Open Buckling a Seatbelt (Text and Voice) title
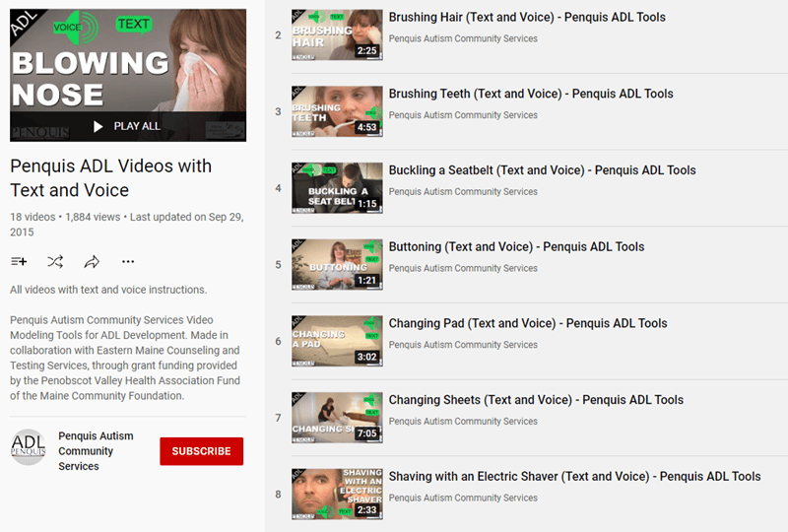This screenshot has height=532, width=788. pos(543,170)
